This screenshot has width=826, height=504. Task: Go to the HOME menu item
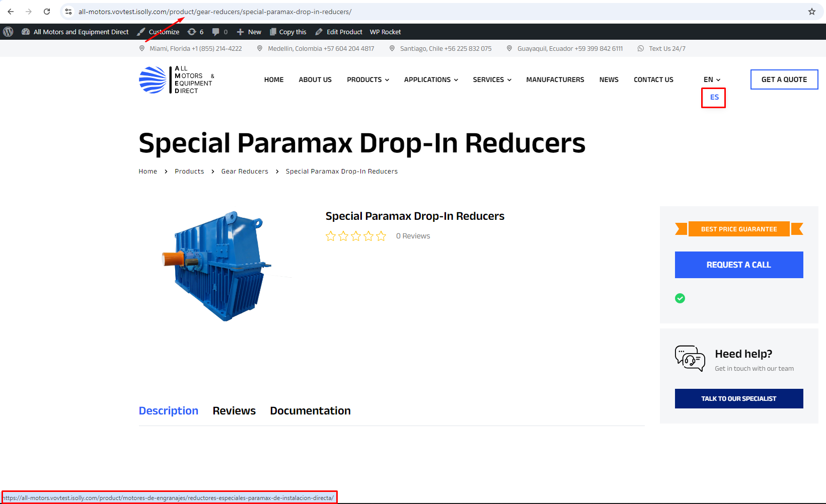click(274, 79)
